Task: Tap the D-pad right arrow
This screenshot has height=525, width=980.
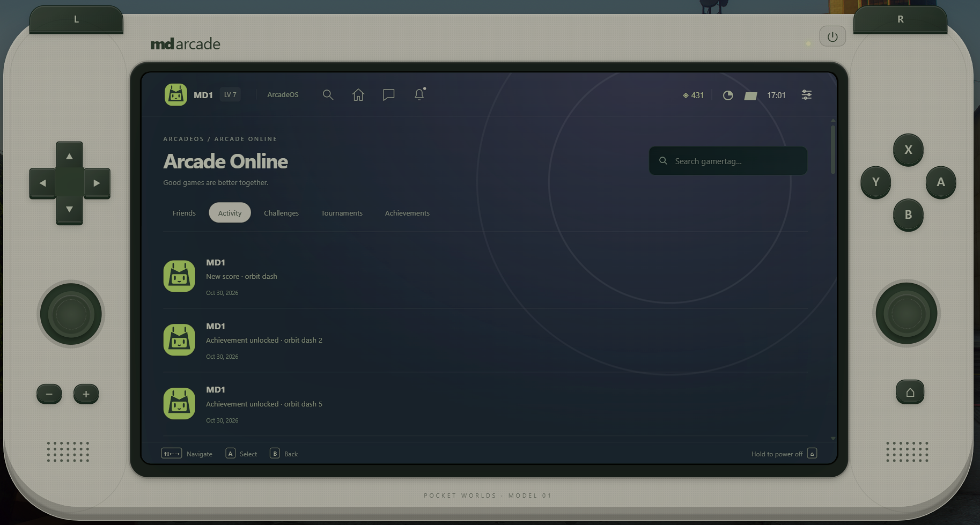Action: pos(97,183)
